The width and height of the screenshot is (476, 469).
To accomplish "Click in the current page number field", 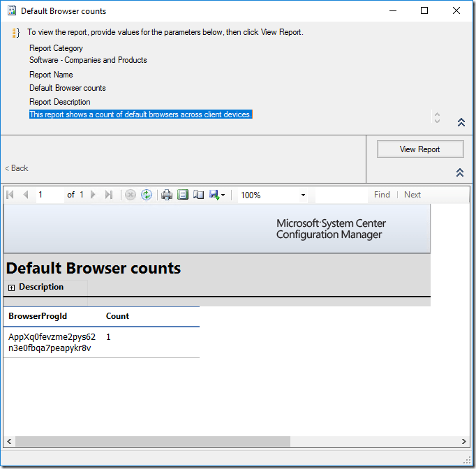I will click(x=49, y=195).
